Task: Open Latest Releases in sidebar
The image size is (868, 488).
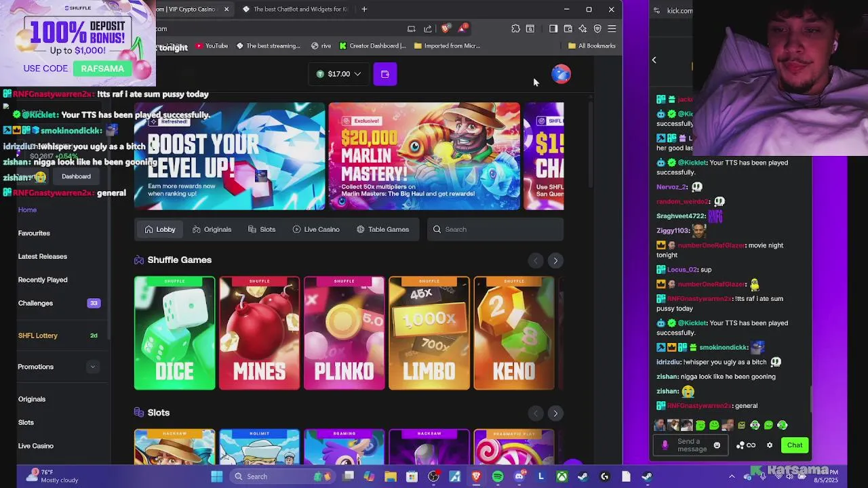Action: (42, 256)
